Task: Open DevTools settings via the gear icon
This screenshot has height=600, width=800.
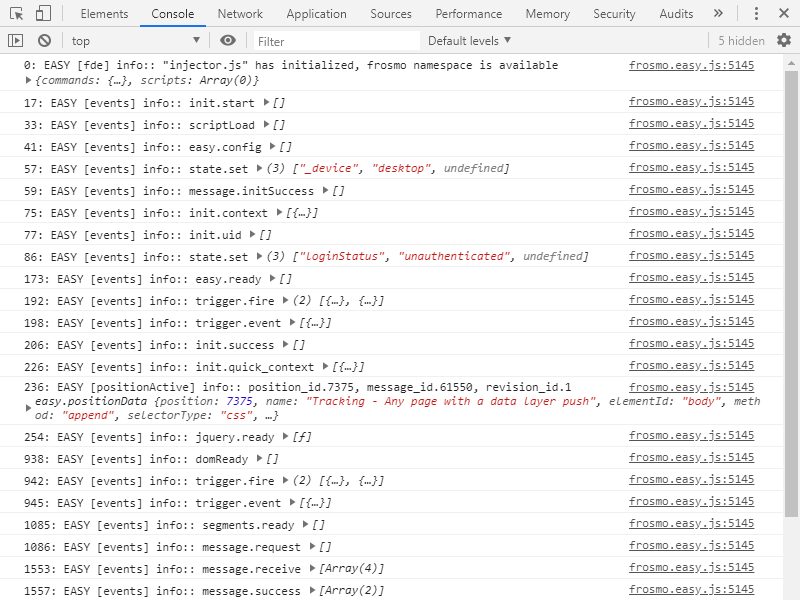Action: coord(785,40)
